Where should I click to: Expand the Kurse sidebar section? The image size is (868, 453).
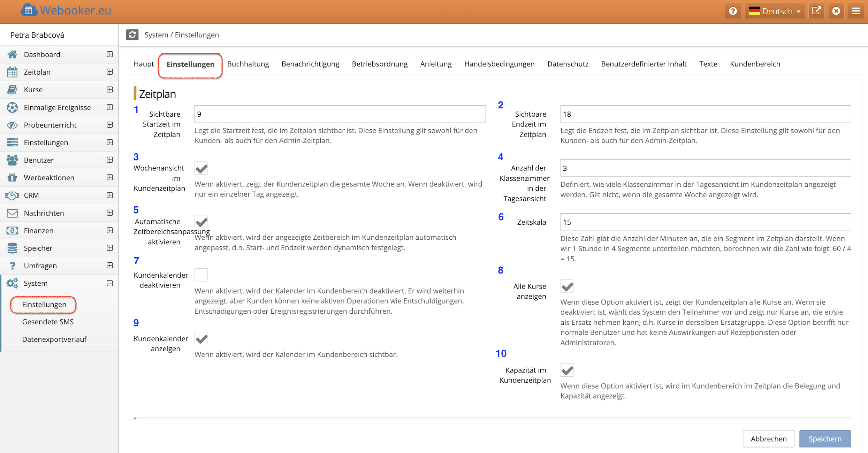coord(110,90)
